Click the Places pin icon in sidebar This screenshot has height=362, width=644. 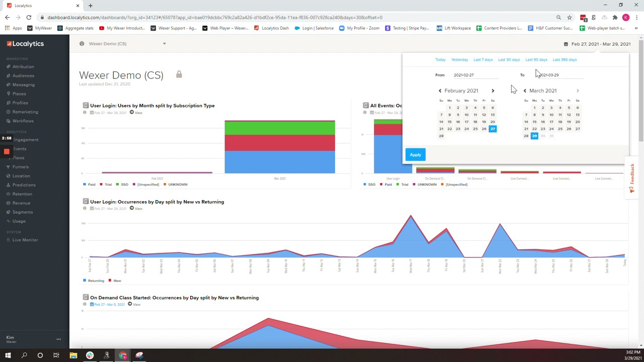coord(8,94)
